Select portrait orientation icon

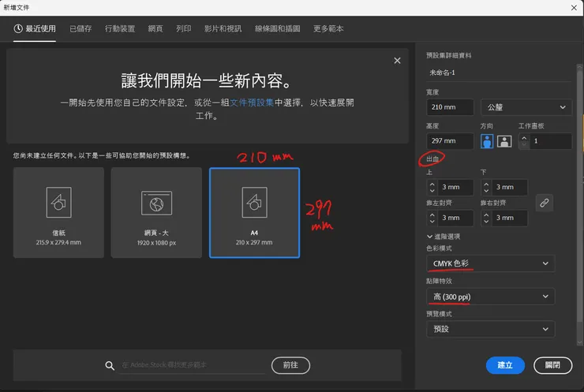[487, 141]
